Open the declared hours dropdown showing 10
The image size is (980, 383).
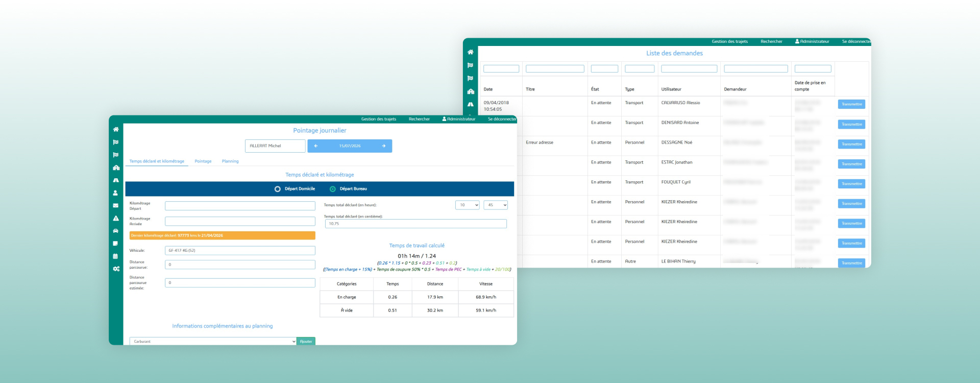pyautogui.click(x=468, y=205)
